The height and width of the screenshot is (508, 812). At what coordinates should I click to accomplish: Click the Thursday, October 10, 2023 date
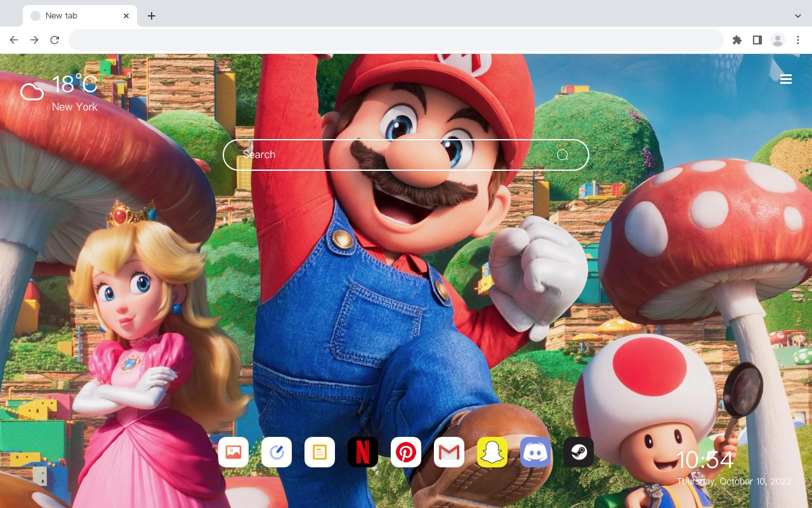[x=734, y=481]
